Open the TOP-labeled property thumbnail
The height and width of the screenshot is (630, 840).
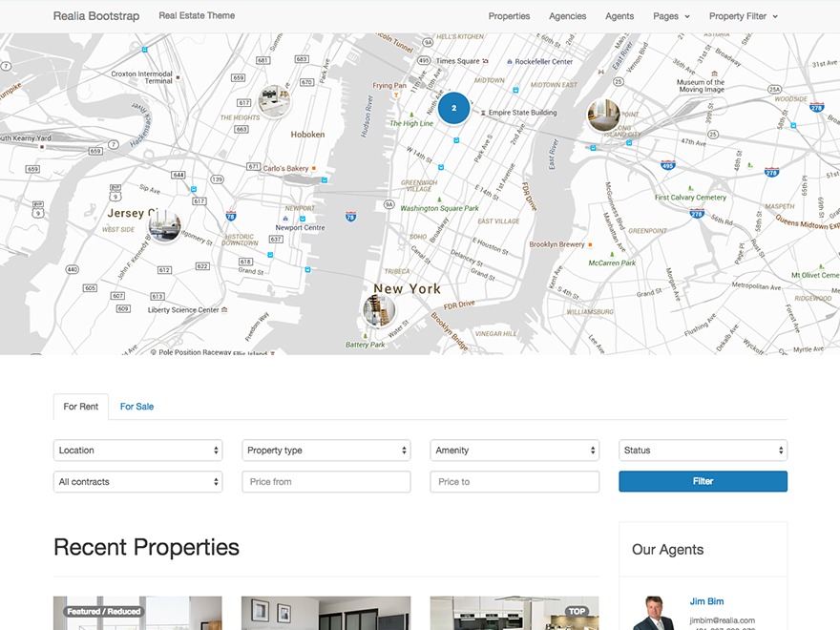514,613
